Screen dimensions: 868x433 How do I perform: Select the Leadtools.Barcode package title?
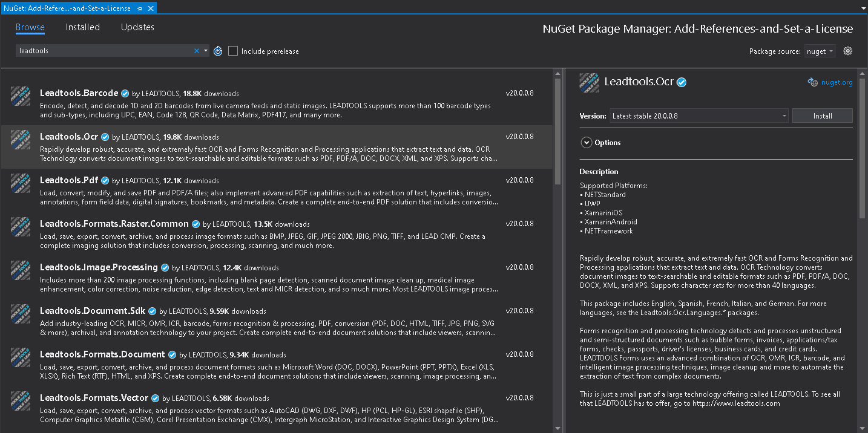click(x=79, y=93)
